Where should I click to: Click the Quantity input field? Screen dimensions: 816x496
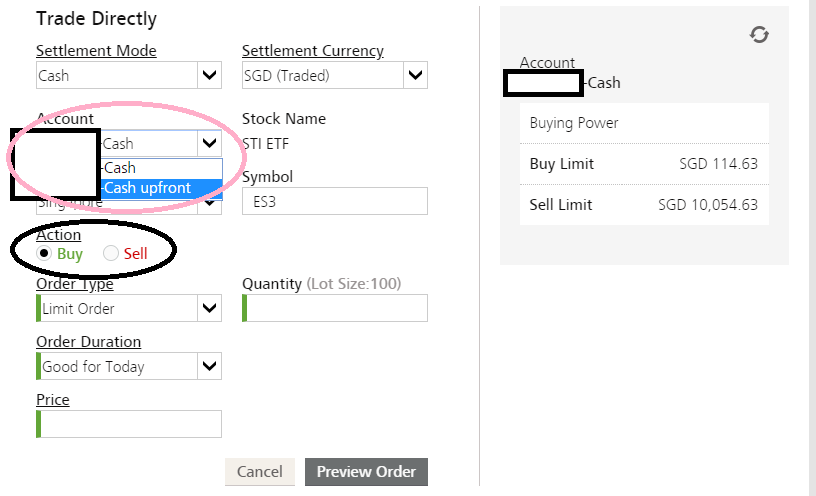pos(336,308)
